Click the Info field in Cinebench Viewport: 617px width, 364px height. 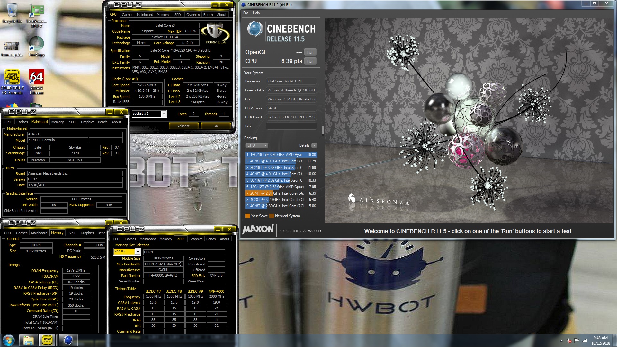pyautogui.click(x=291, y=126)
